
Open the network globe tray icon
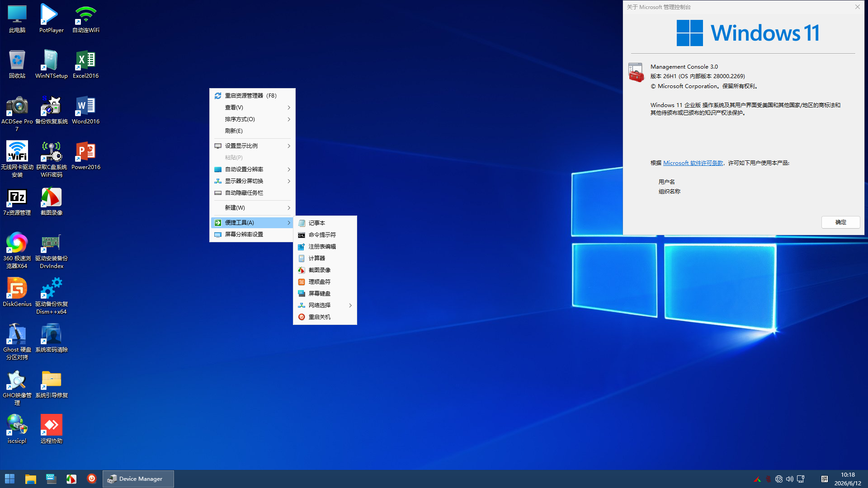[779, 479]
